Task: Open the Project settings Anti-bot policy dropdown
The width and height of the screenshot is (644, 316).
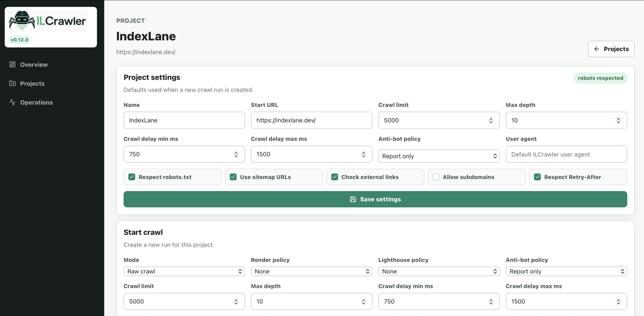Action: click(x=439, y=156)
